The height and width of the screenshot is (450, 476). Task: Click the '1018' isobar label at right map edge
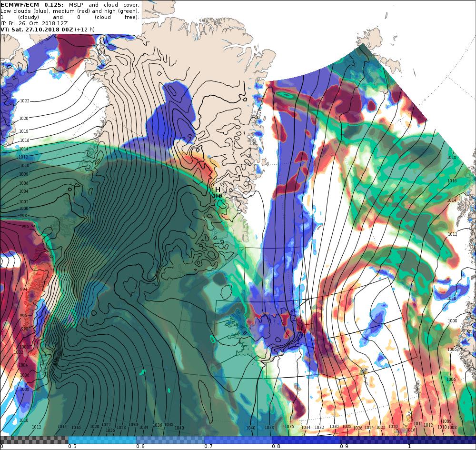click(451, 157)
